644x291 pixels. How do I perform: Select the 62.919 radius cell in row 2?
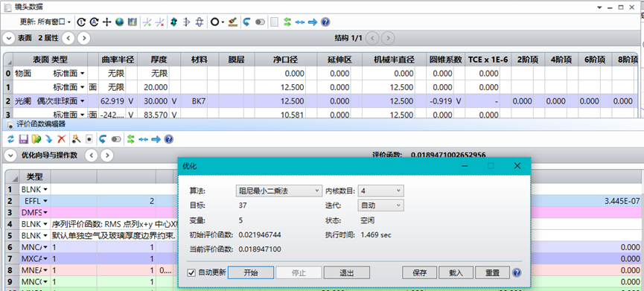[112, 101]
